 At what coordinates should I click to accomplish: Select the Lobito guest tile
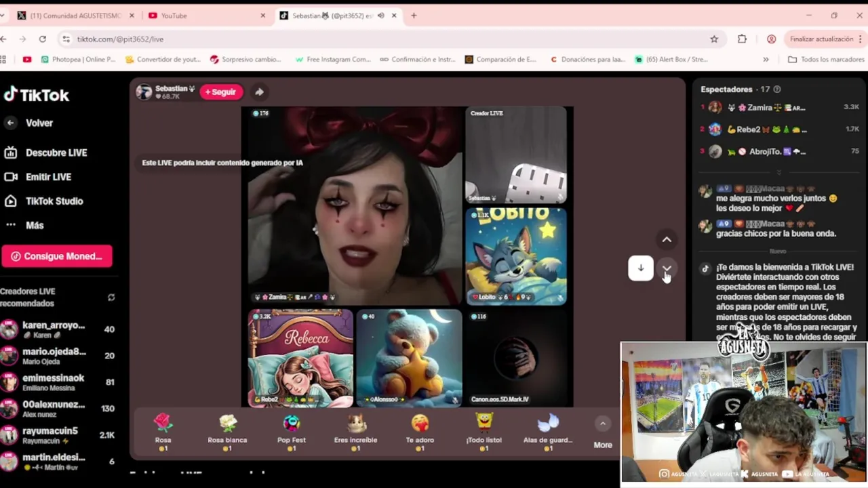[516, 256]
